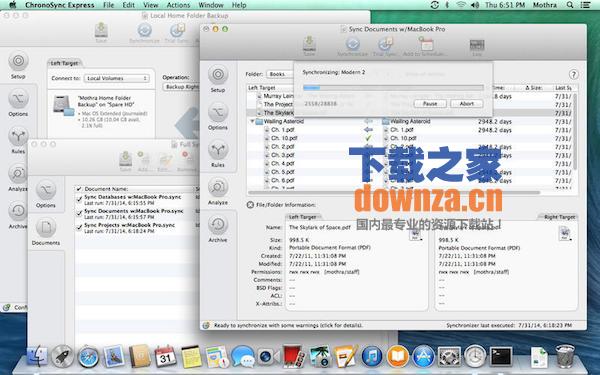Click Save in Local Home Folder Backup toolbar

[x=101, y=33]
